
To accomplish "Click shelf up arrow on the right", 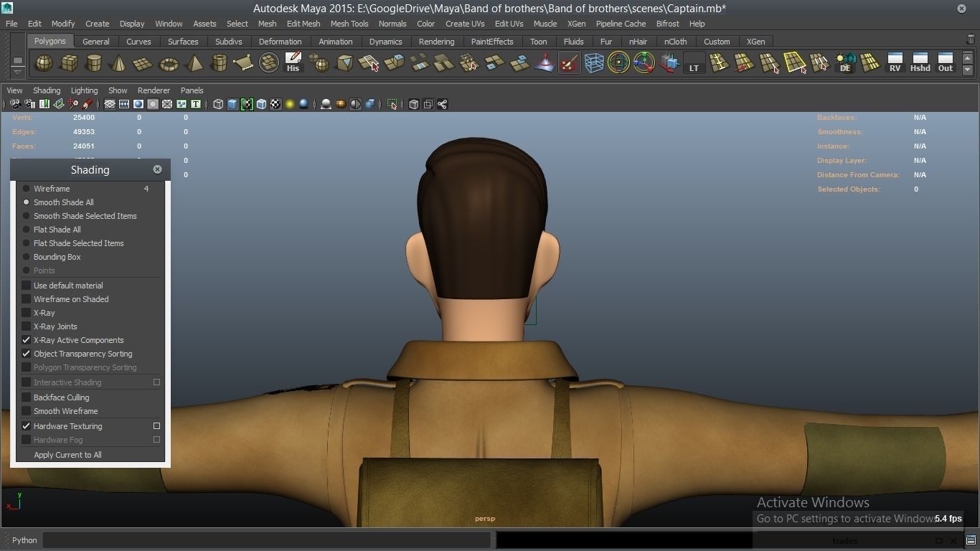I will pyautogui.click(x=968, y=58).
